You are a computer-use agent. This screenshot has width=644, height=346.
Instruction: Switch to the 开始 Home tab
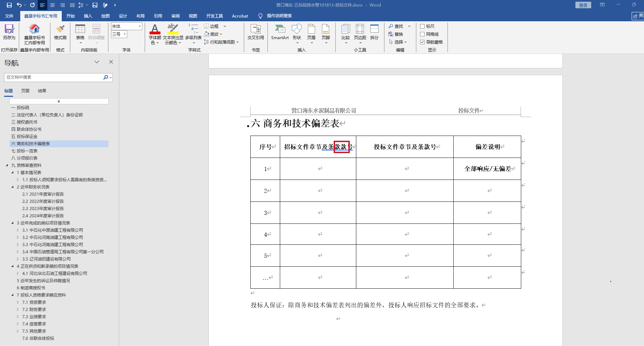(71, 16)
